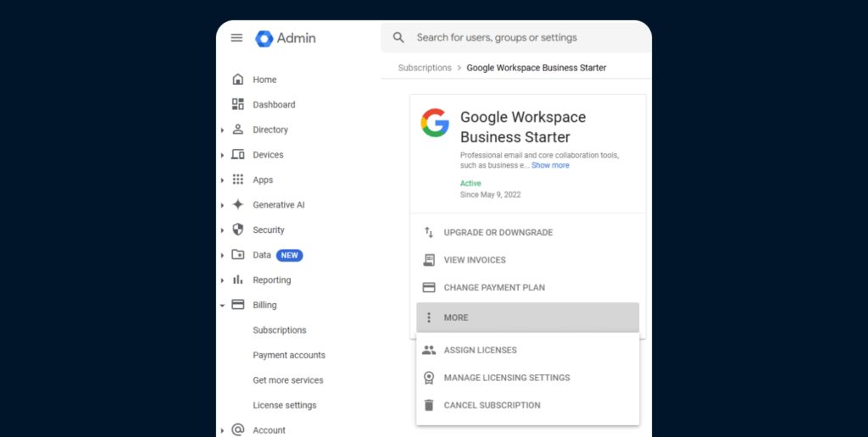Collapse the Billing section arrow

pos(223,306)
